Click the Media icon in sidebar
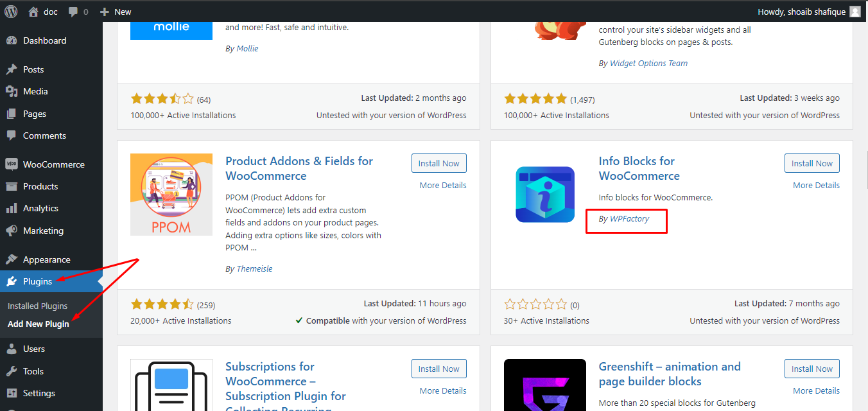 tap(12, 91)
